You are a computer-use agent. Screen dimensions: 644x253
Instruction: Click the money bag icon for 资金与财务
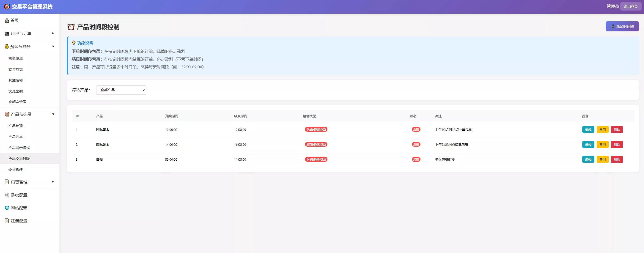(x=7, y=47)
